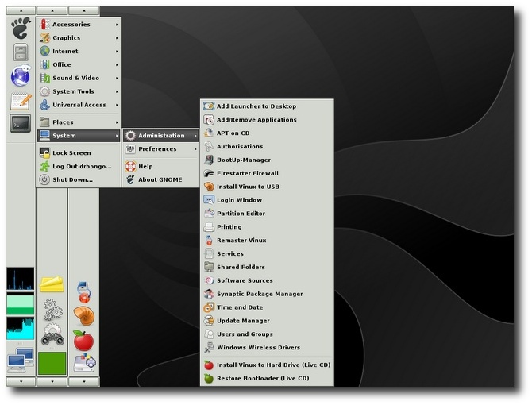Open Help from System menu
This screenshot has height=405, width=532.
(x=161, y=166)
